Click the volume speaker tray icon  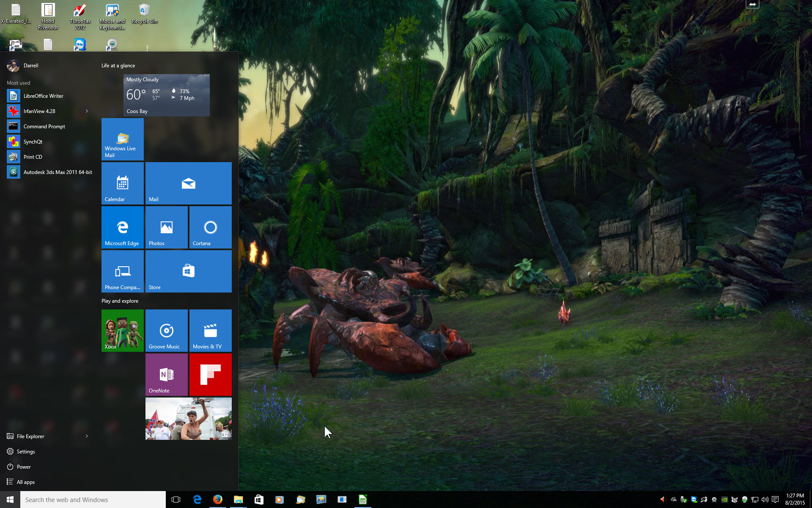765,500
